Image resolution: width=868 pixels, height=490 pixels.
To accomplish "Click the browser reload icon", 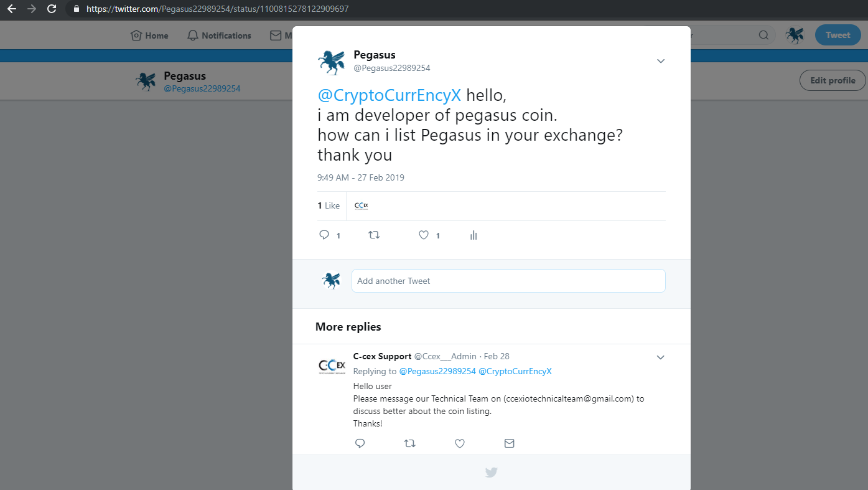I will [52, 9].
